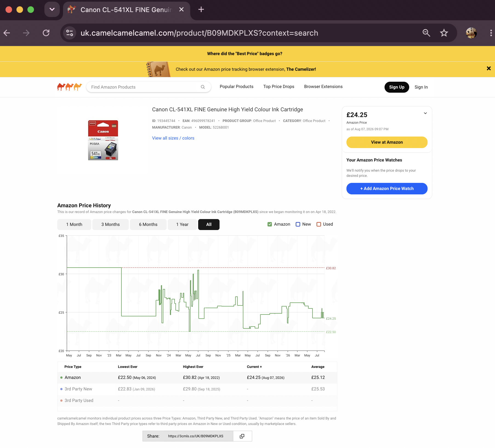Open Top Price Drops
Screen dimensions: 495x448
pos(279,87)
